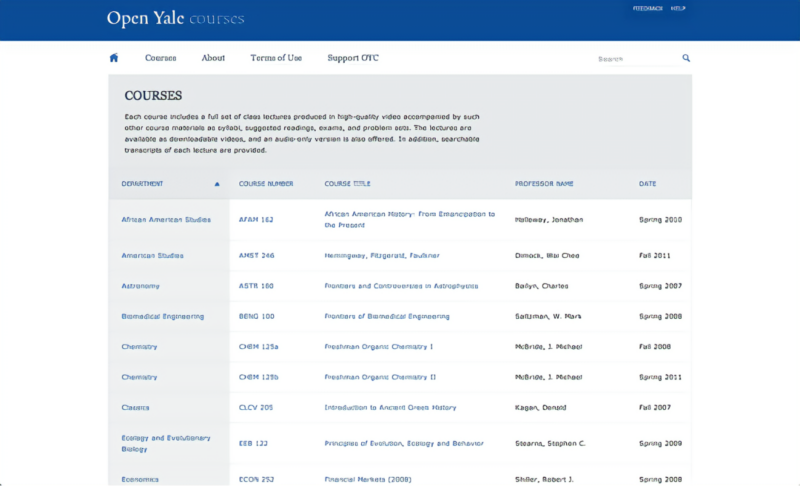The height and width of the screenshot is (488, 800).
Task: Open course number CHEM 125b
Action: [259, 377]
